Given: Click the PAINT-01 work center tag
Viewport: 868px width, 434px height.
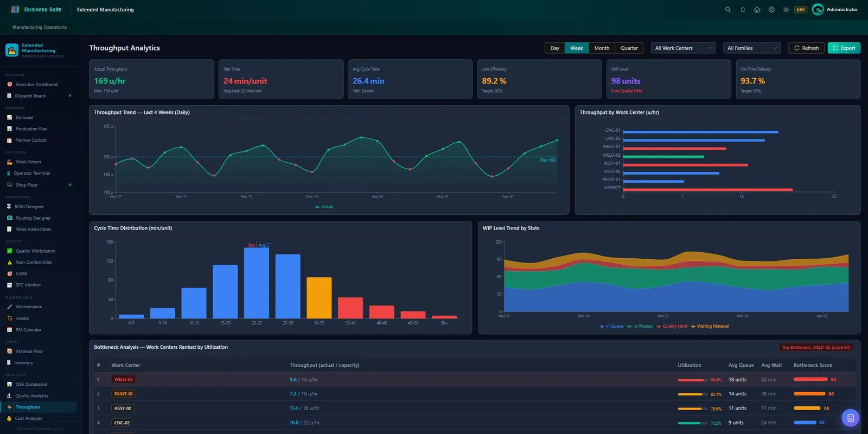Looking at the screenshot, I should pos(123,394).
